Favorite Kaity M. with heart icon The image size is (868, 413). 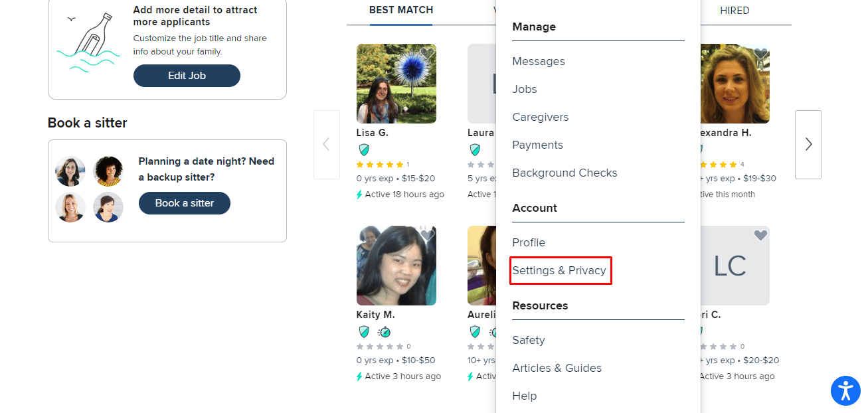click(x=427, y=235)
